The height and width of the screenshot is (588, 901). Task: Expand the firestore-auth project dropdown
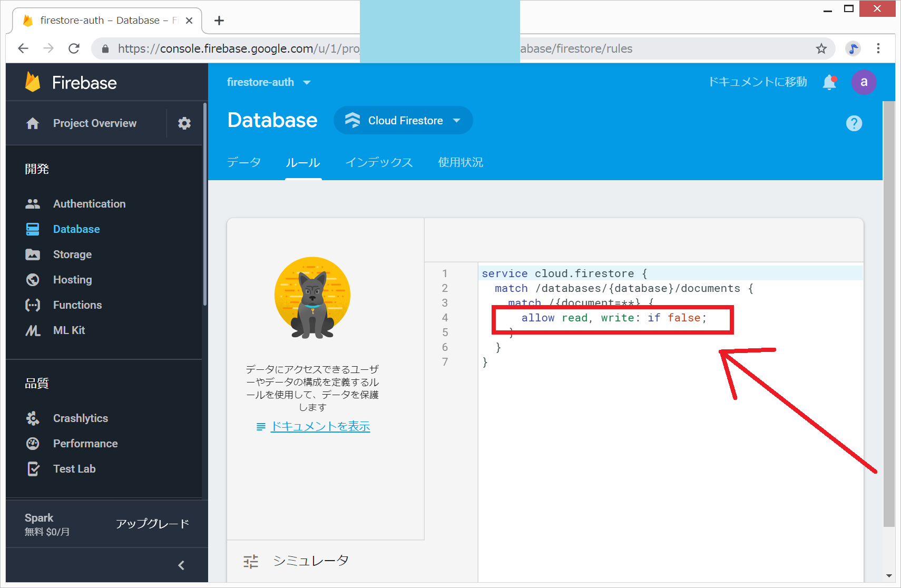coord(269,82)
